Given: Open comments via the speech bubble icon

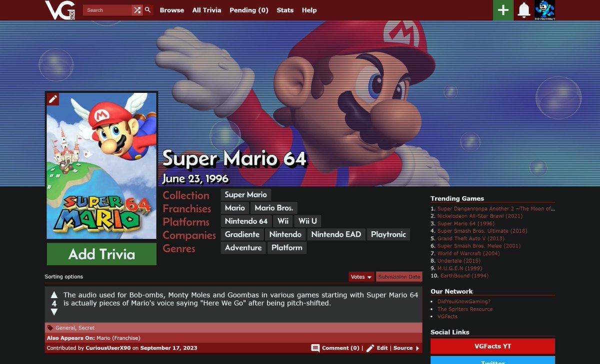Looking at the screenshot, I should click(x=315, y=348).
